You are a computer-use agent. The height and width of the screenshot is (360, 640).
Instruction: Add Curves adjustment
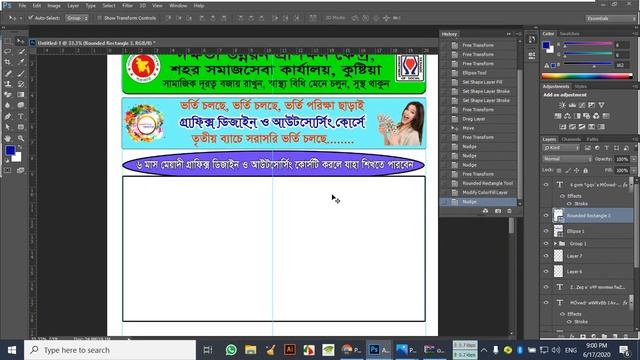pyautogui.click(x=582, y=105)
